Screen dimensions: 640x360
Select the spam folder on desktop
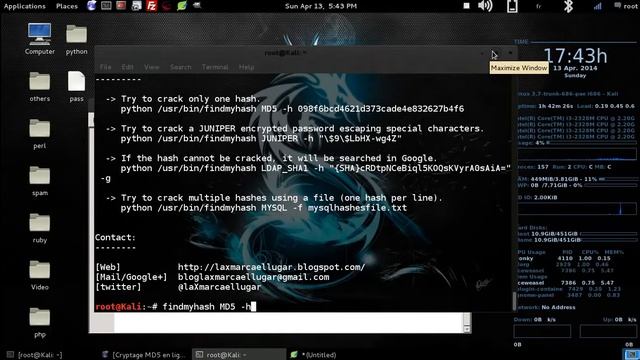[40, 181]
